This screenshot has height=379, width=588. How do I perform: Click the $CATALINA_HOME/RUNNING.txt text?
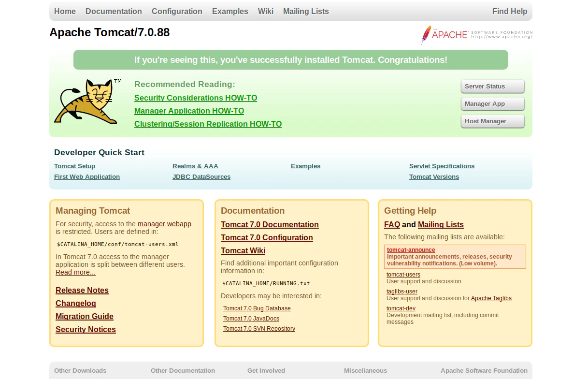(266, 283)
